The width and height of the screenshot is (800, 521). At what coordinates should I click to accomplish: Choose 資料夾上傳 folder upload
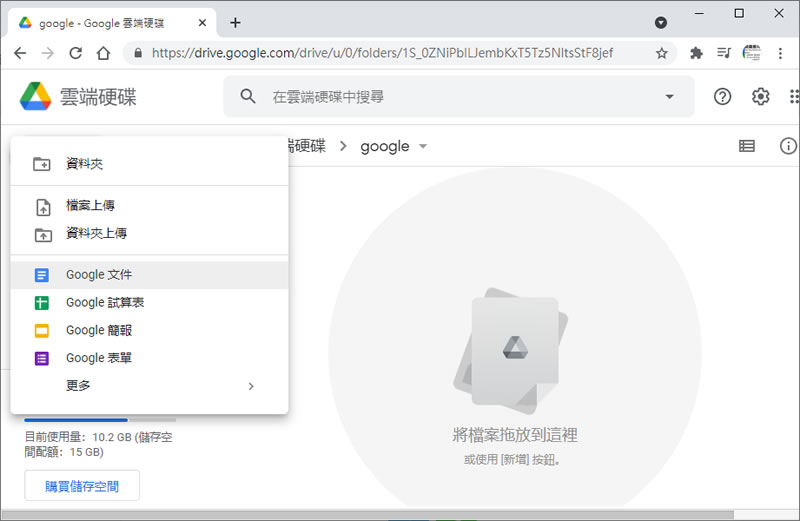click(149, 234)
